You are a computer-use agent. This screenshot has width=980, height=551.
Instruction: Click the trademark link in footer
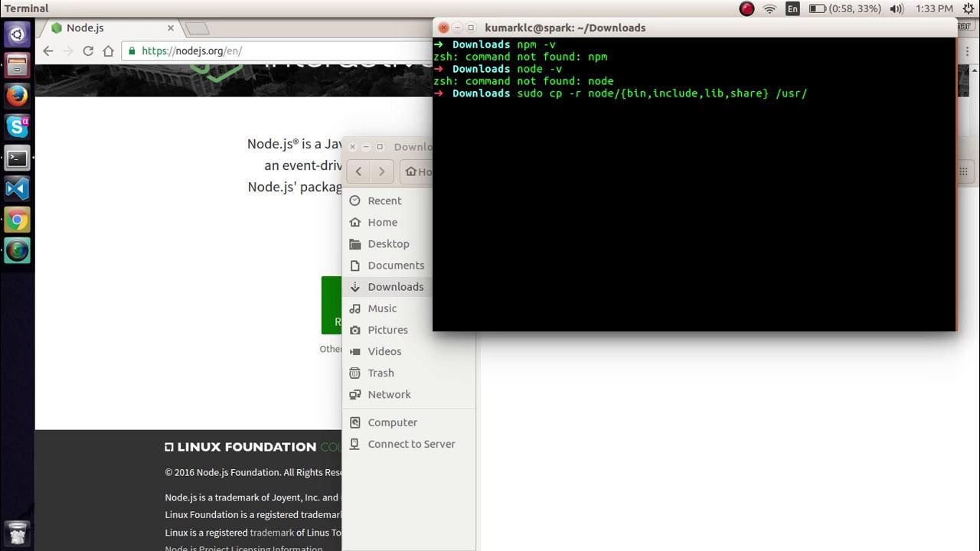[x=272, y=533]
